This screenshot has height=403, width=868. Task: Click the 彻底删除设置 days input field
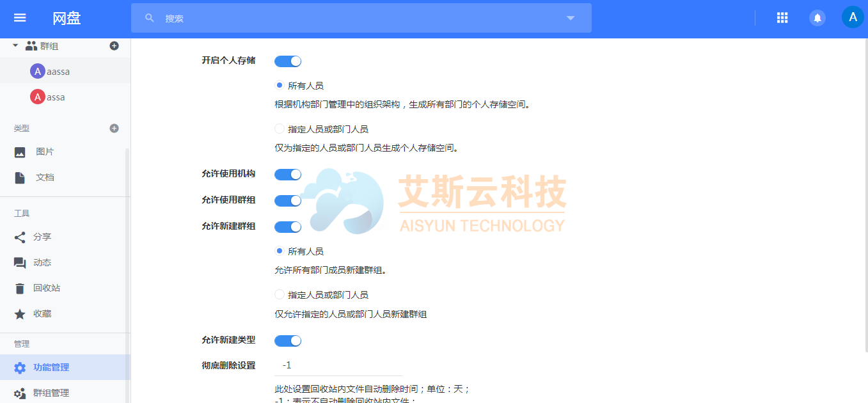point(338,365)
